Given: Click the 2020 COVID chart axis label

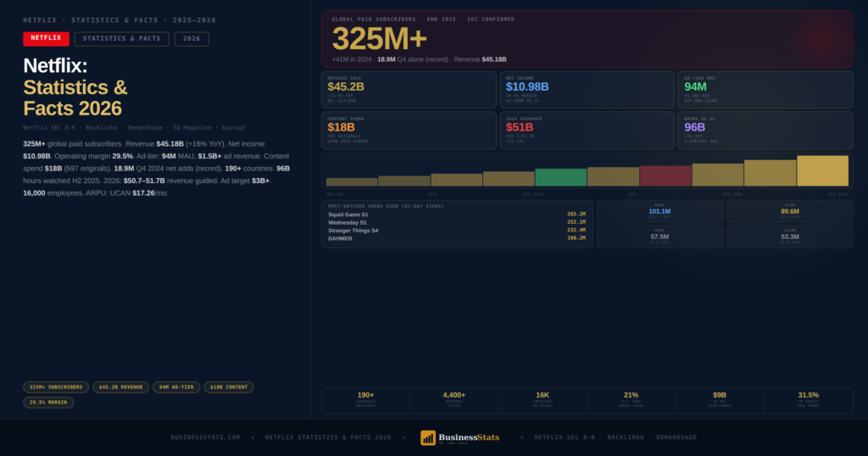Looking at the screenshot, I should (x=532, y=194).
